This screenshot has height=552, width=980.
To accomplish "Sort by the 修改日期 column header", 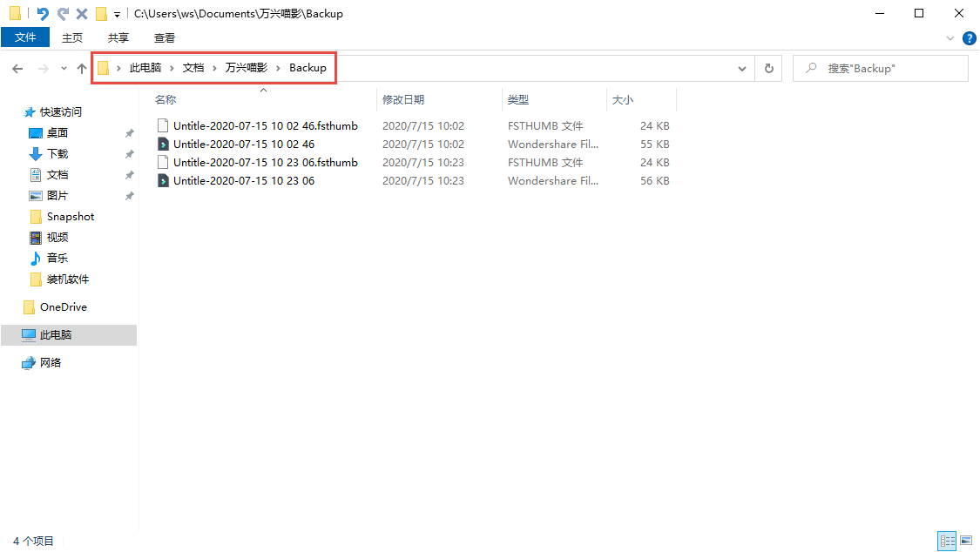I will [403, 100].
